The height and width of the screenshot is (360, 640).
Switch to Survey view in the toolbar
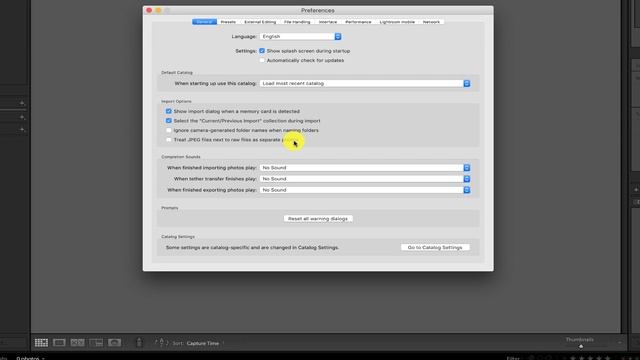(x=96, y=342)
